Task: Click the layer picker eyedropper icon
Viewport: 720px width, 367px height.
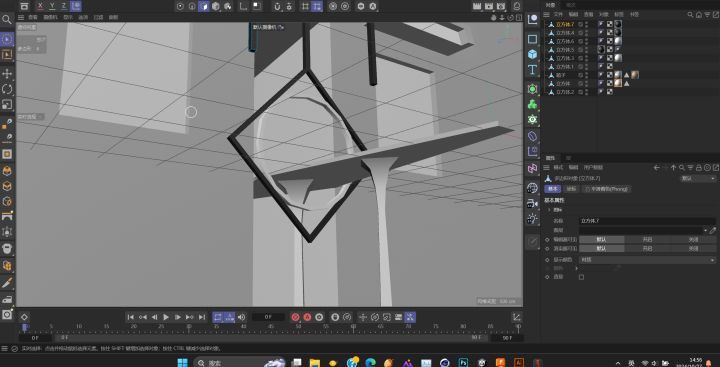Action: 713,230
